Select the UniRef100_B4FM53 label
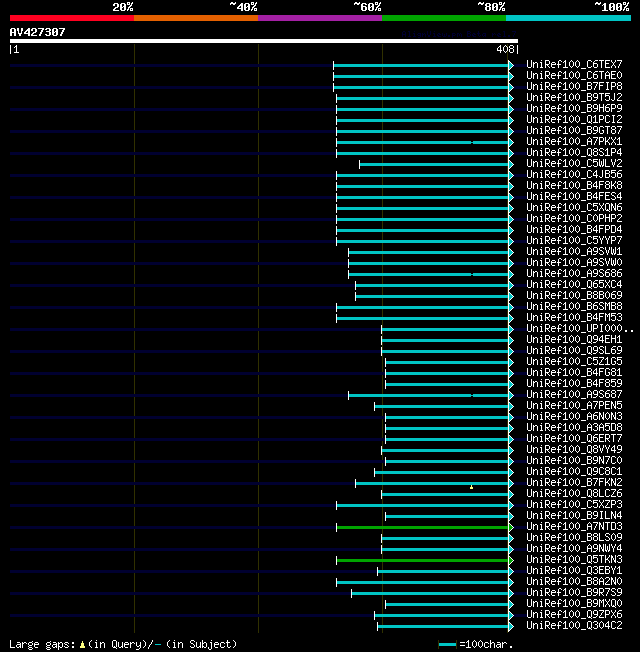 tap(574, 318)
